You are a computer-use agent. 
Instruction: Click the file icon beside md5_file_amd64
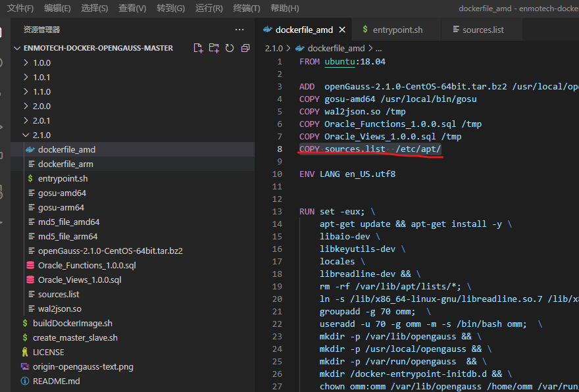tap(32, 222)
